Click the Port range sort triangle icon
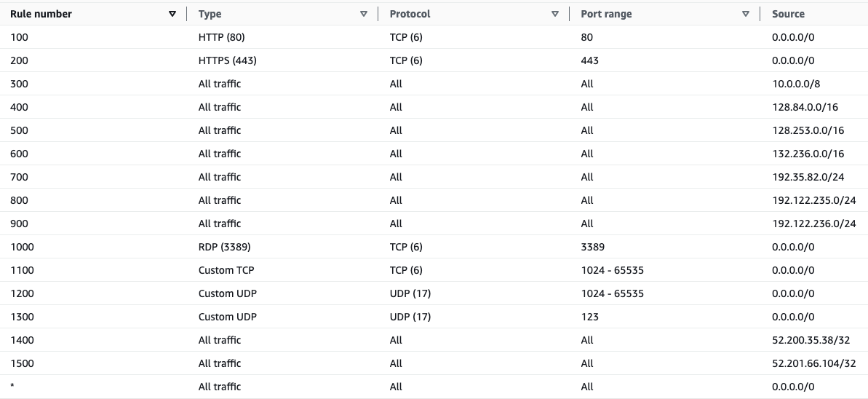Viewport: 868px width, 399px height. click(746, 14)
